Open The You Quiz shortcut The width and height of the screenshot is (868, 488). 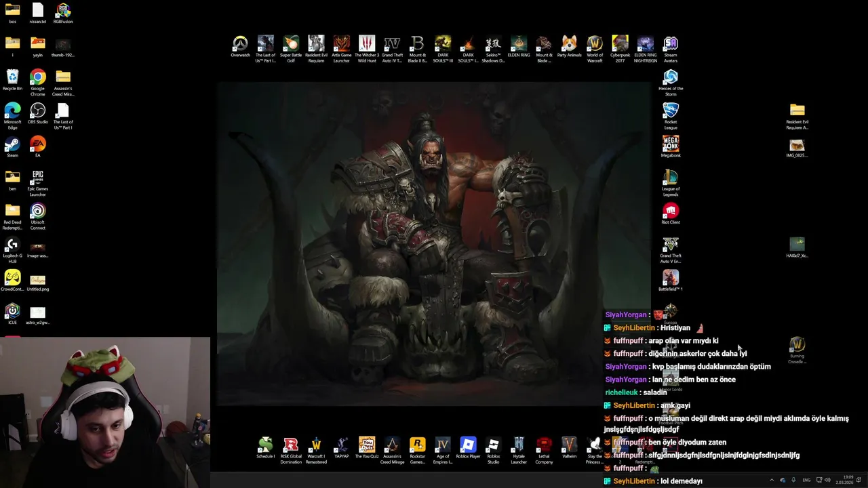tap(367, 448)
